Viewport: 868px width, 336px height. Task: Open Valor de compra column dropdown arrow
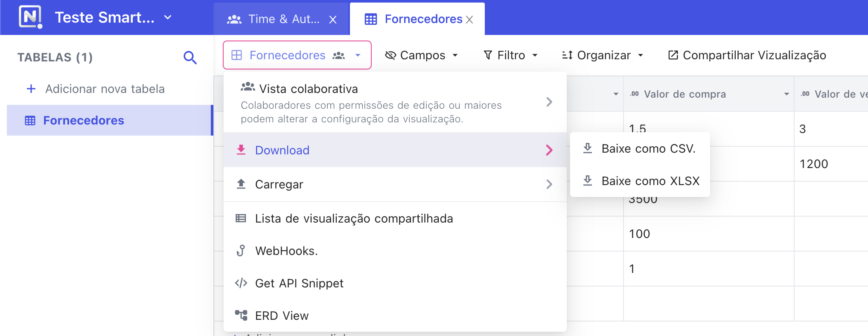[x=786, y=94]
